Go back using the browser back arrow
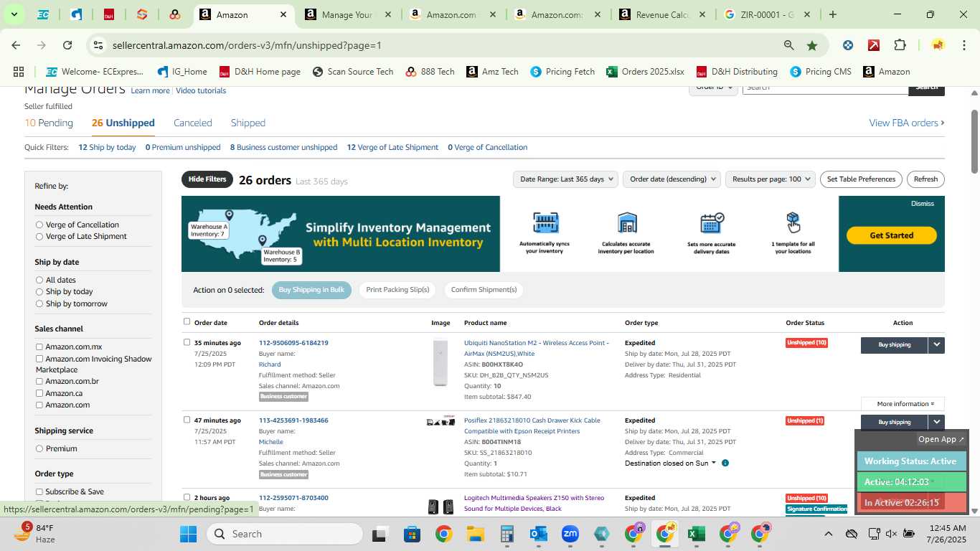Image resolution: width=980 pixels, height=551 pixels. [x=16, y=45]
